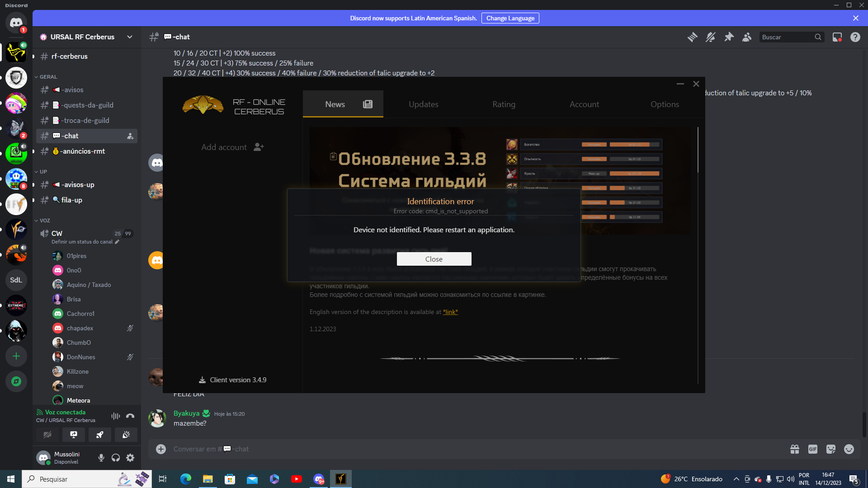868x488 pixels.
Task: Open user settings gear
Action: pyautogui.click(x=130, y=458)
